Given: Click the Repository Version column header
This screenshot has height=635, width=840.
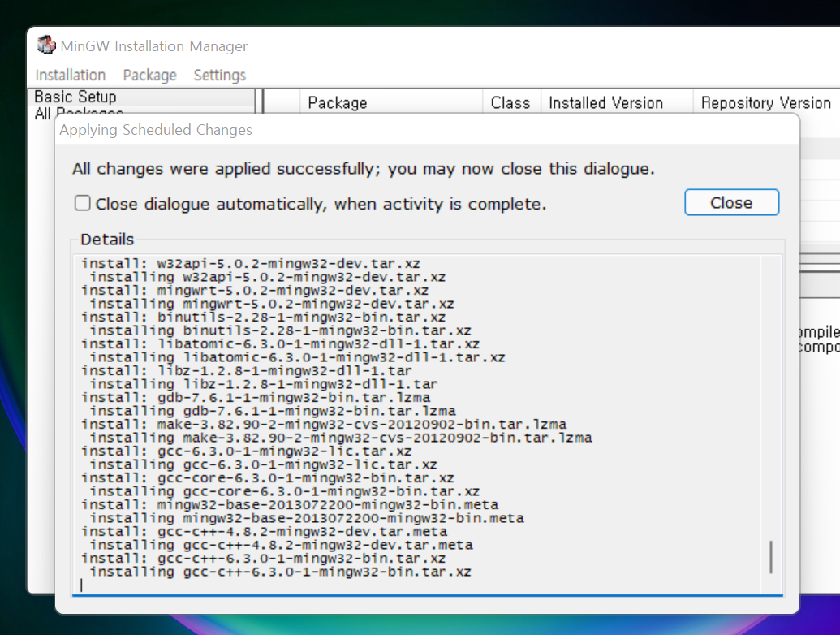Looking at the screenshot, I should [x=766, y=103].
